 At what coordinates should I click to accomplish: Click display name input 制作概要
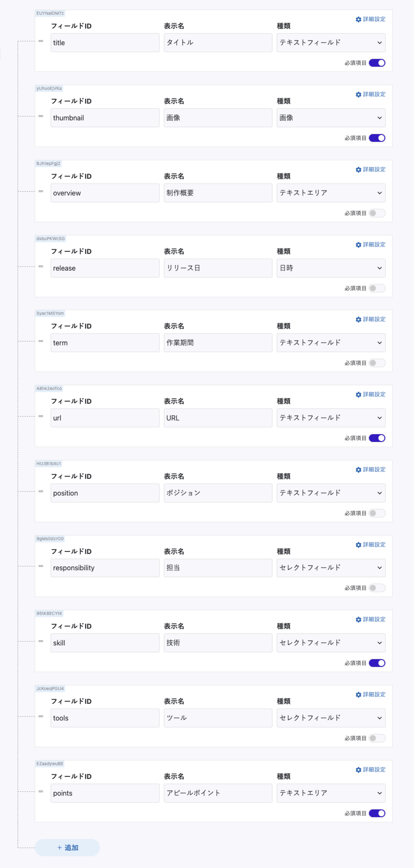pos(218,193)
